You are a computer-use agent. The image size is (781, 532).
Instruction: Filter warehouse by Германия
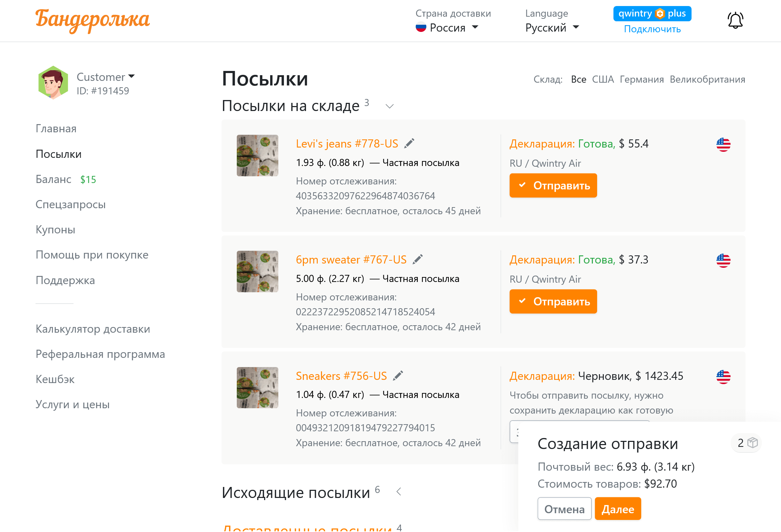tap(641, 79)
